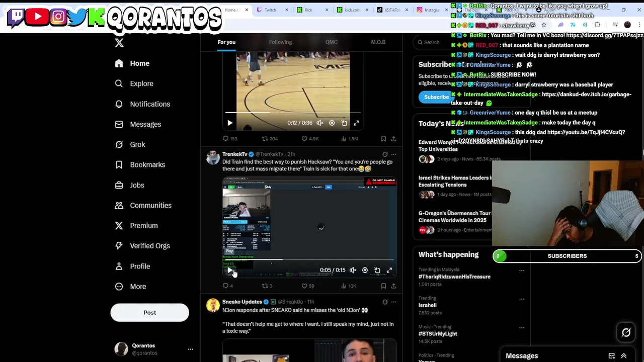Switch to the For you tab
This screenshot has width=644, height=362.
(226, 42)
